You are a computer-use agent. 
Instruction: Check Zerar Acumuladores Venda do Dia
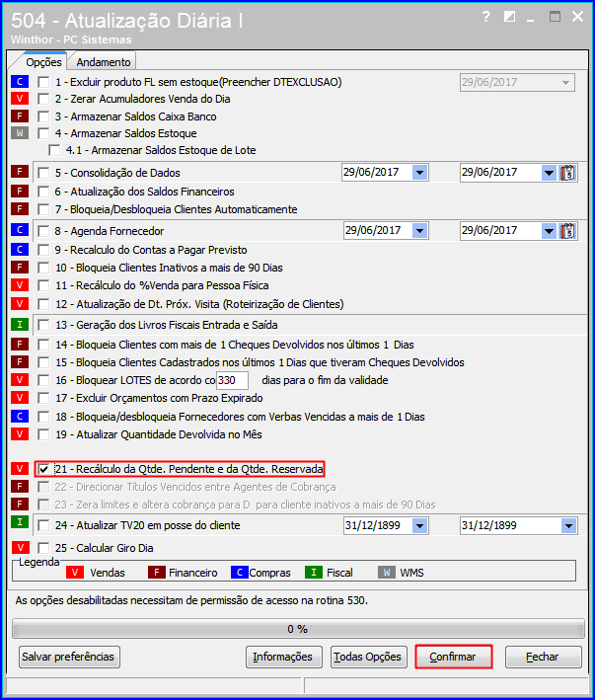pyautogui.click(x=43, y=99)
